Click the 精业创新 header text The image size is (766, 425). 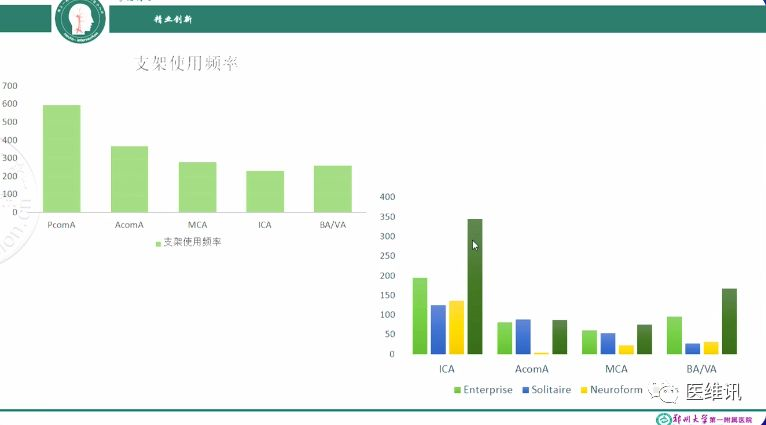(x=173, y=20)
